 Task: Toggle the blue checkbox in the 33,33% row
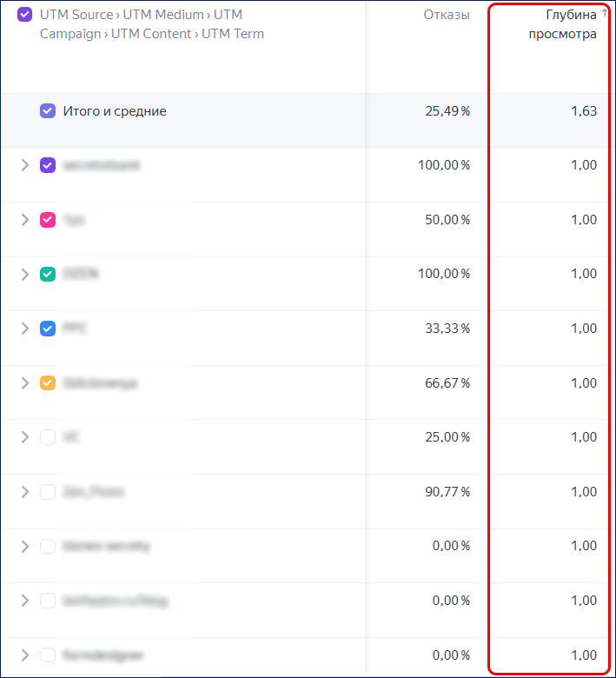[48, 329]
